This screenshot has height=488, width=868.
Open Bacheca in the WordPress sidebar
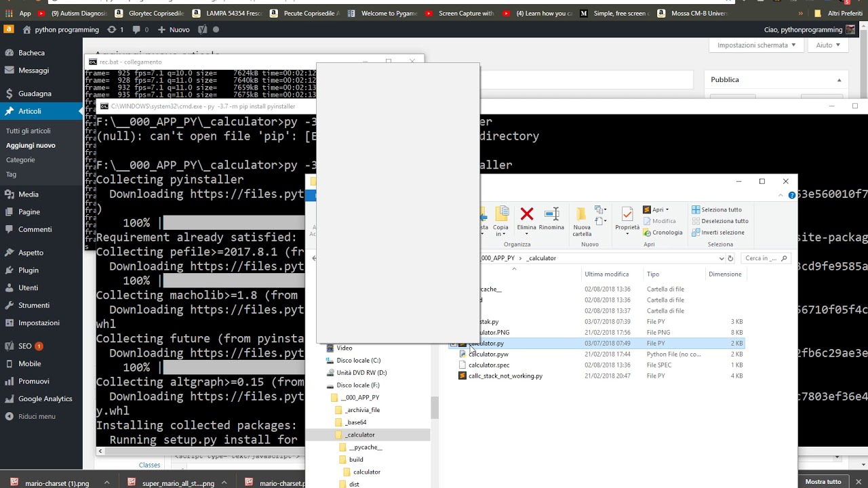coord(31,53)
